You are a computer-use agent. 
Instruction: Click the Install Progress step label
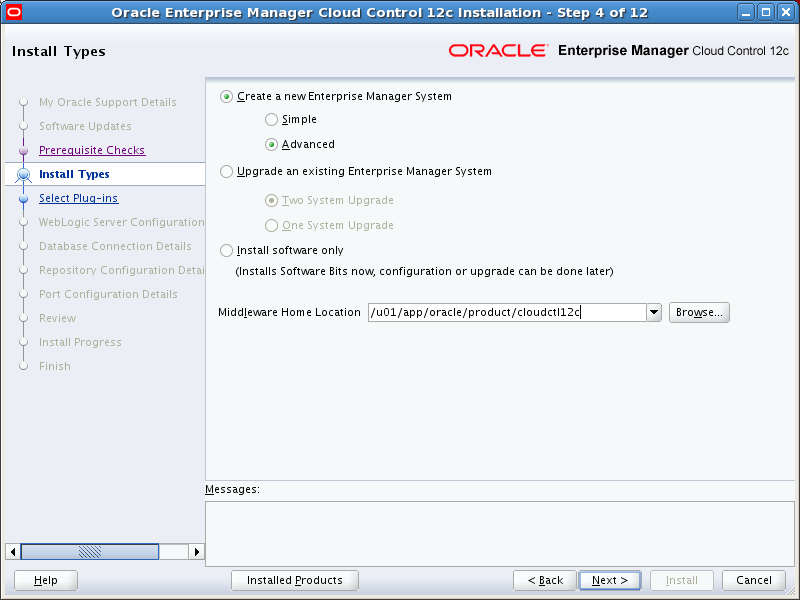(x=80, y=342)
